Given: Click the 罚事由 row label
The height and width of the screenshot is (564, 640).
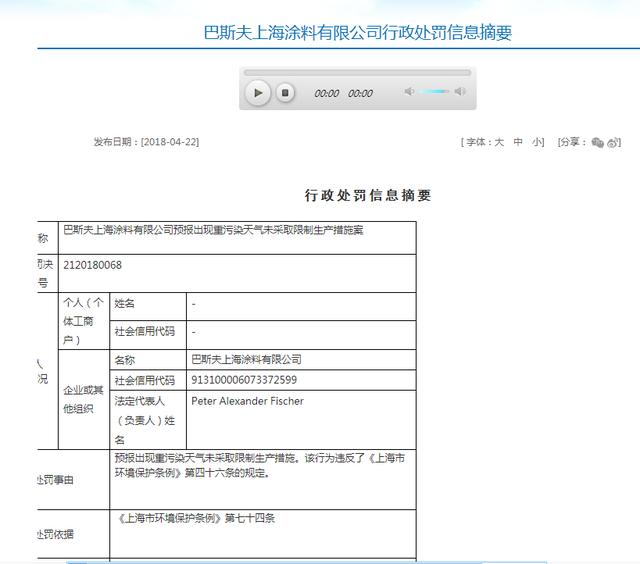Looking at the screenshot, I should pos(56,480).
